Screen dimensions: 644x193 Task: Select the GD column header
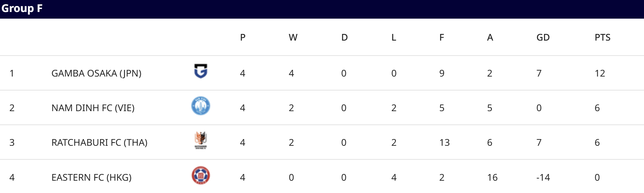543,37
